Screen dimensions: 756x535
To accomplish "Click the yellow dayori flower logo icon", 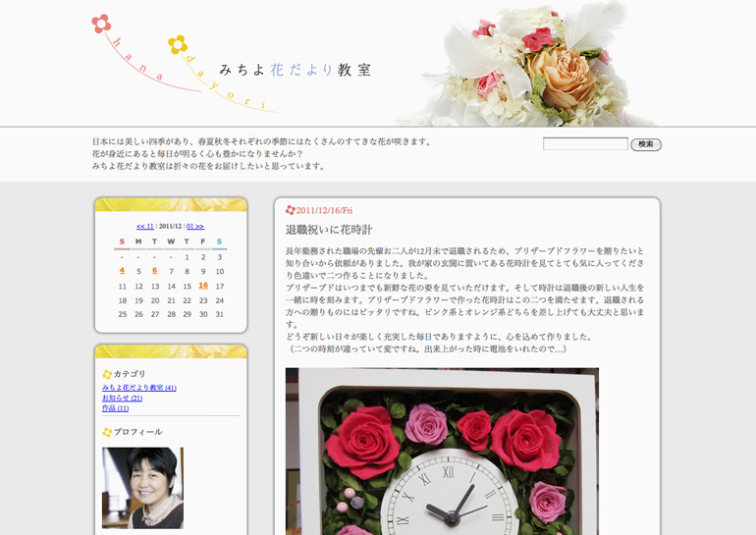I will 178,45.
